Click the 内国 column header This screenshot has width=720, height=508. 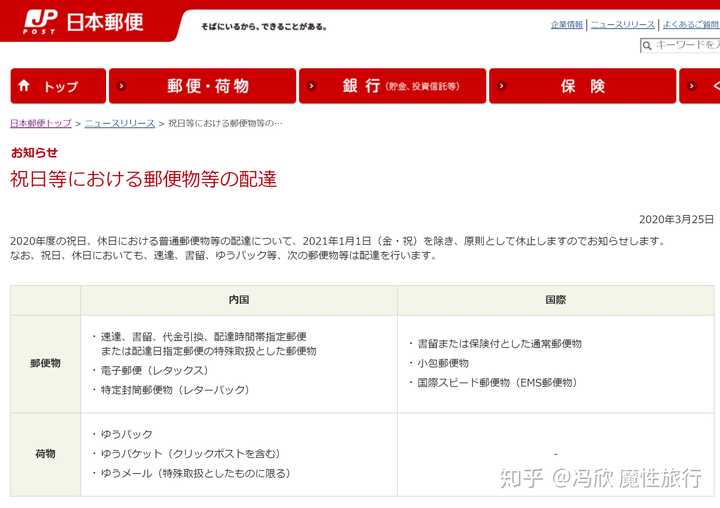[x=239, y=300]
